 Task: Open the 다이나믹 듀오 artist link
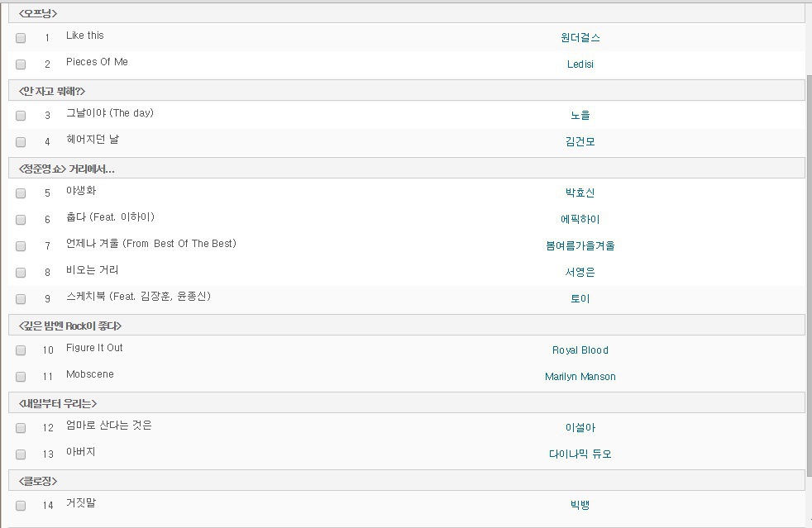point(580,454)
